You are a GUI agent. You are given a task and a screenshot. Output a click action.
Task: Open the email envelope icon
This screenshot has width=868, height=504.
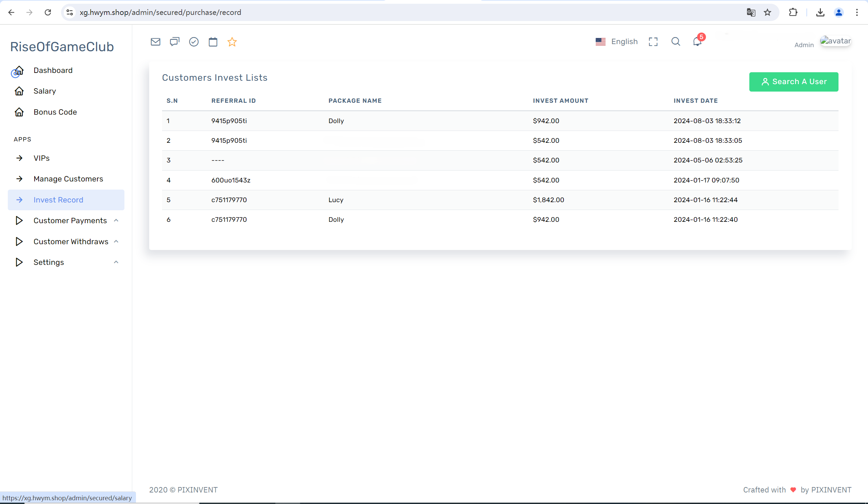[155, 42]
